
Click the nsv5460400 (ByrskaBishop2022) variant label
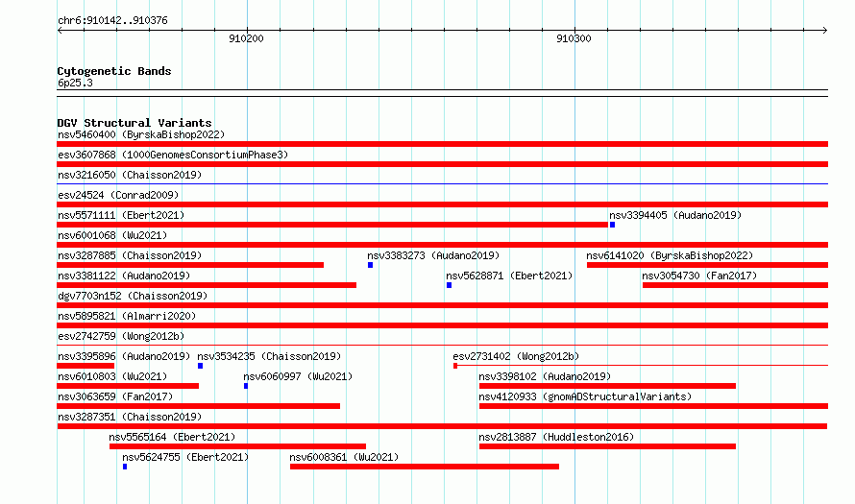tap(141, 134)
